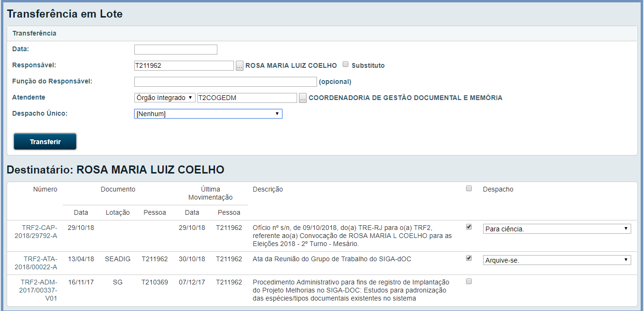Click the Responsável field containing T211962
644x311 pixels.
(x=184, y=65)
